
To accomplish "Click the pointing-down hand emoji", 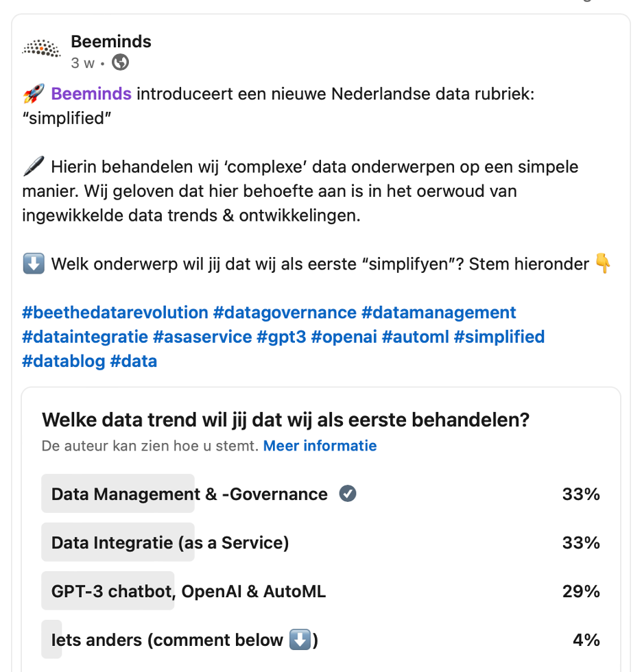I will (603, 264).
